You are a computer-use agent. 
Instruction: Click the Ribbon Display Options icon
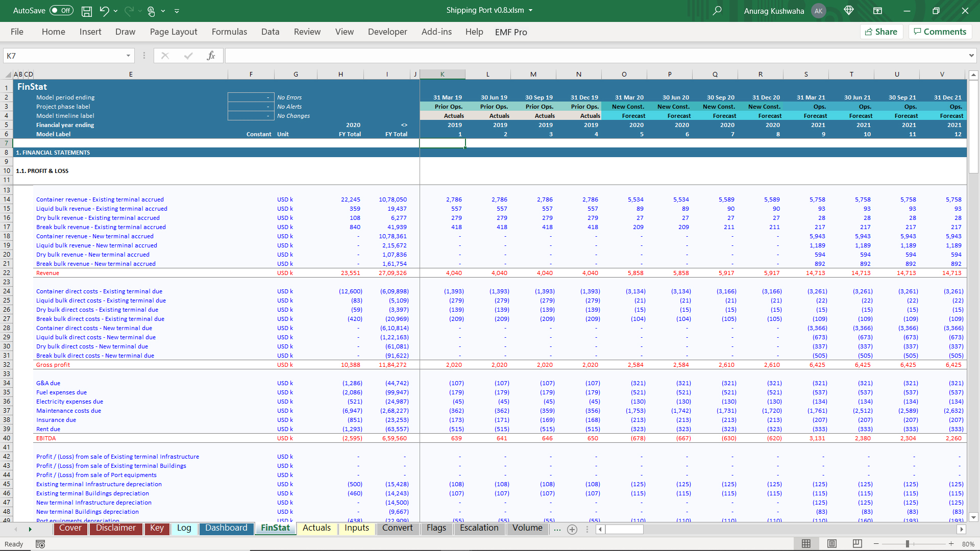[877, 11]
